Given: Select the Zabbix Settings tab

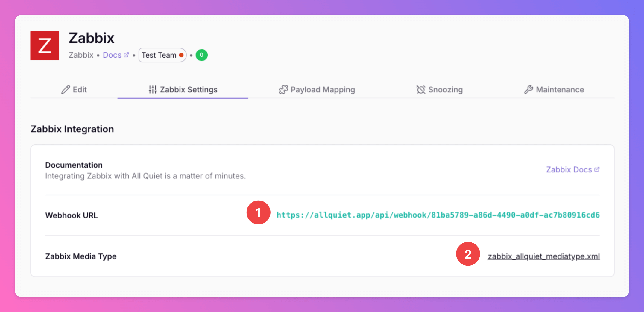Looking at the screenshot, I should point(183,89).
